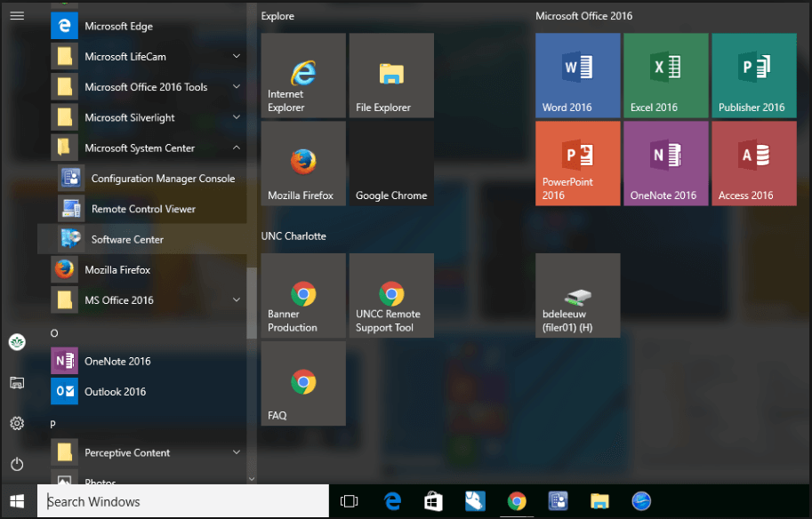
Task: Click the app list scrollbar thumb
Action: (252, 303)
